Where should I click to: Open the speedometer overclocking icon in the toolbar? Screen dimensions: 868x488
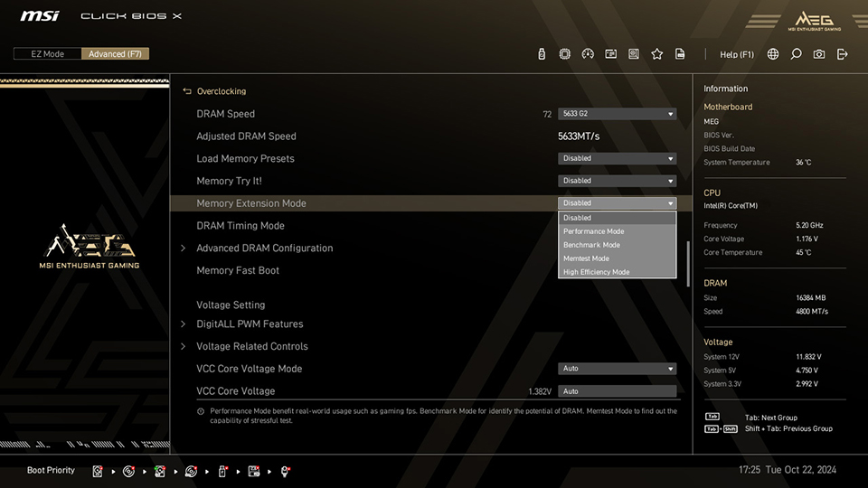pos(588,53)
